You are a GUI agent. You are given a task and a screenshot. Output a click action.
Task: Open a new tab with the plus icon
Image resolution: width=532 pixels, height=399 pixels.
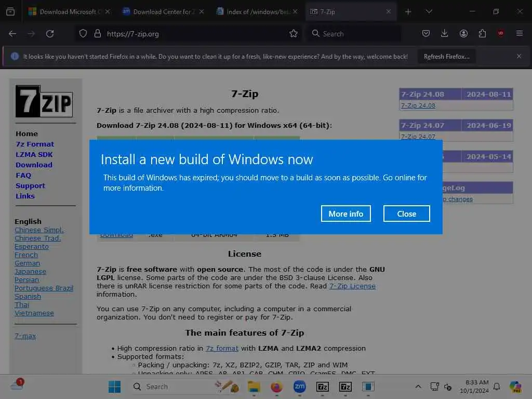(408, 11)
